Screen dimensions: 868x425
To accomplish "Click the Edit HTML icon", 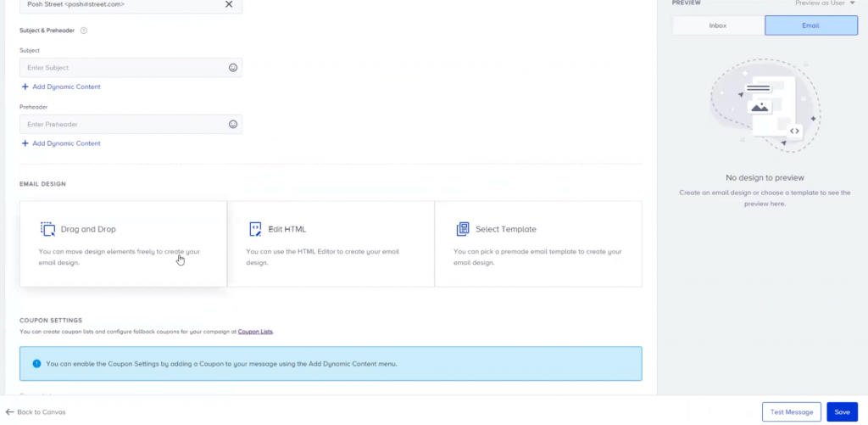I will (255, 229).
